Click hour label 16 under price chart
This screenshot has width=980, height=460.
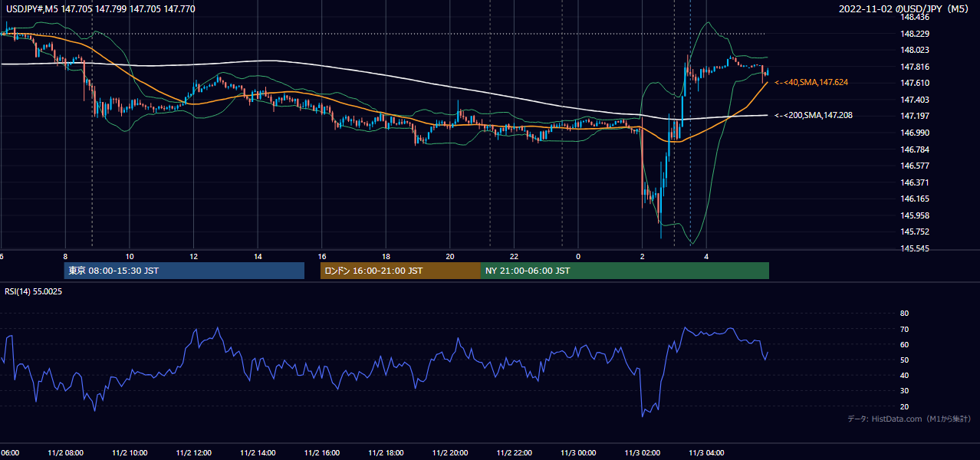click(322, 256)
